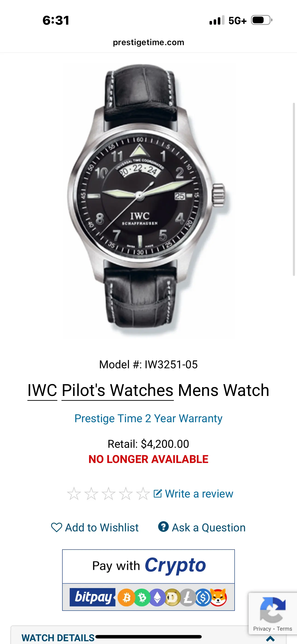Image resolution: width=297 pixels, height=644 pixels.
Task: Open Prestige Time 2 Year Warranty link
Action: pyautogui.click(x=148, y=419)
